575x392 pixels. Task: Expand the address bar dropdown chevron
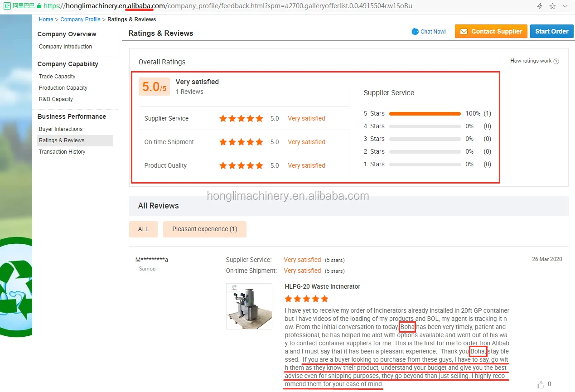click(565, 6)
